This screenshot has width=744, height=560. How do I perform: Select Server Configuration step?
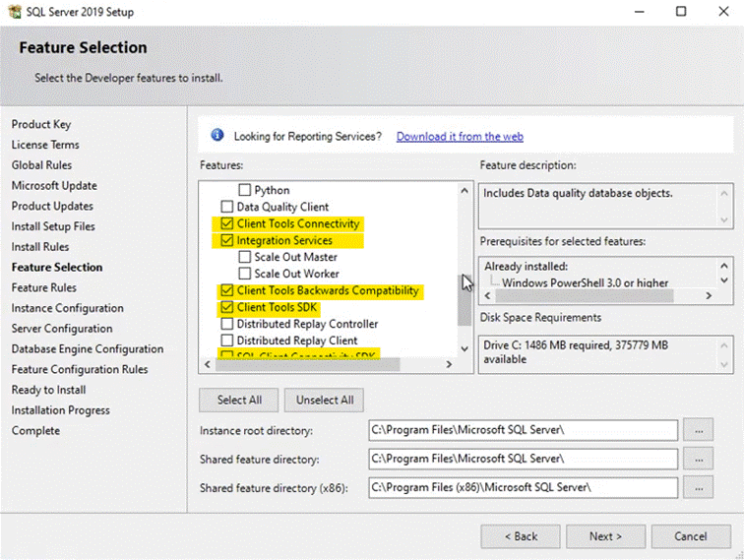coord(62,329)
